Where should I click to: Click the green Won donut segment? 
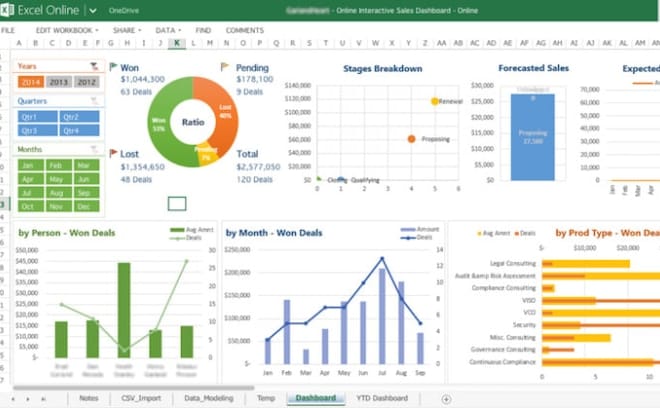coord(161,122)
